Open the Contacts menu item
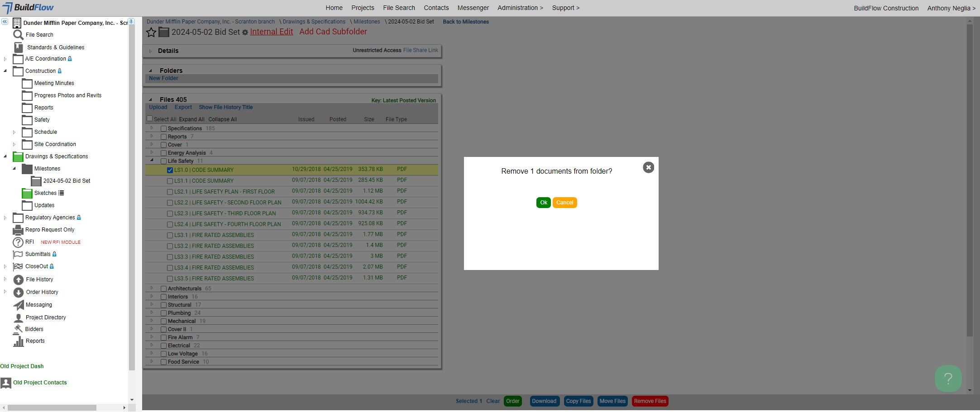Viewport: 980px width, 412px height. click(436, 8)
